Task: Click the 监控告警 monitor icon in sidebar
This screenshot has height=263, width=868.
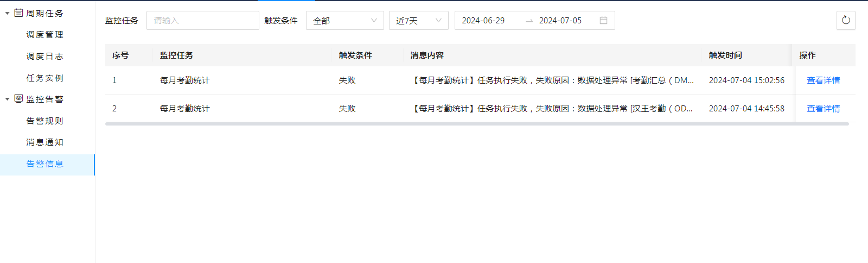Action: pyautogui.click(x=18, y=99)
